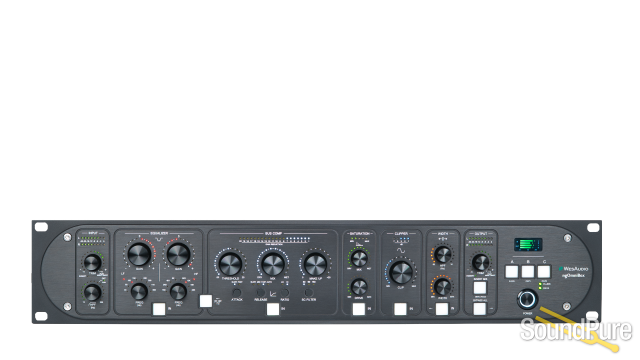Click the SC FILTER selector button
This screenshot has height=360, width=640.
coord(309,293)
